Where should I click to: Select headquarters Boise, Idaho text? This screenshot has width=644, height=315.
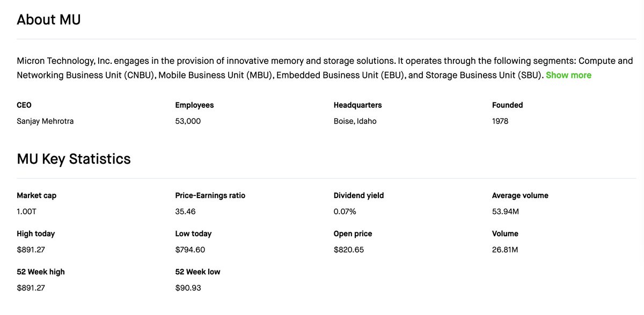coord(355,121)
